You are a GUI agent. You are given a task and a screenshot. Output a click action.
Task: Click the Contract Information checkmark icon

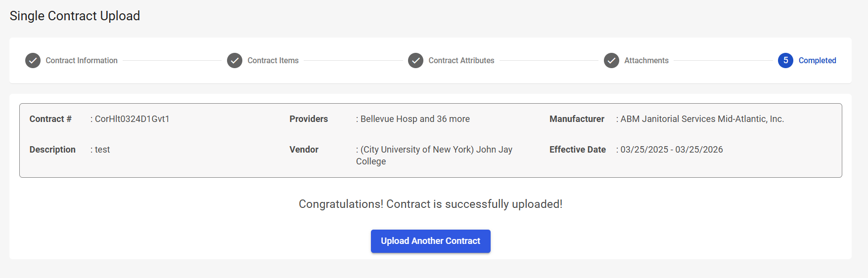coord(33,61)
